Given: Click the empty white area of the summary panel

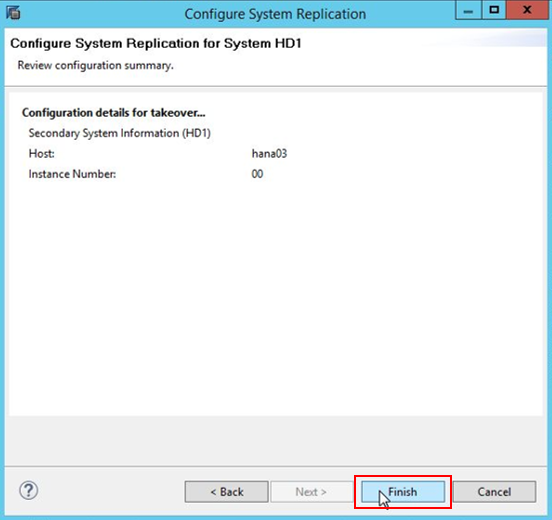Looking at the screenshot, I should click(276, 296).
